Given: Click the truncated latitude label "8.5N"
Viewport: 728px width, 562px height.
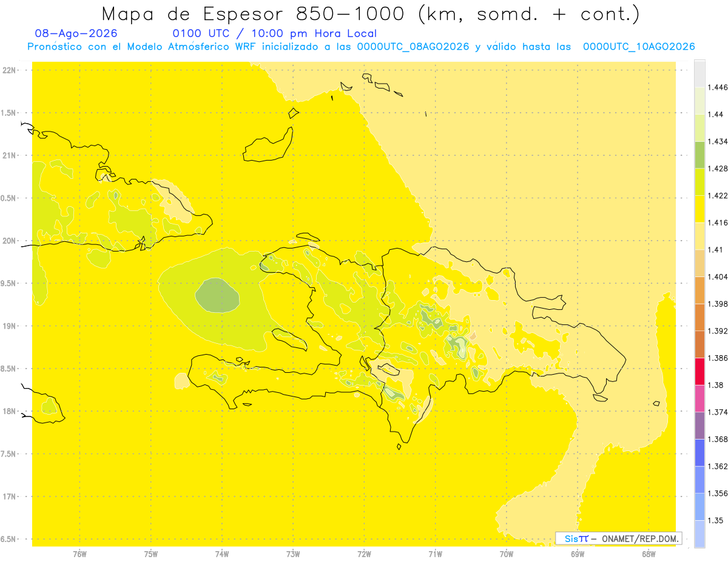Looking at the screenshot, I should click(x=9, y=369).
